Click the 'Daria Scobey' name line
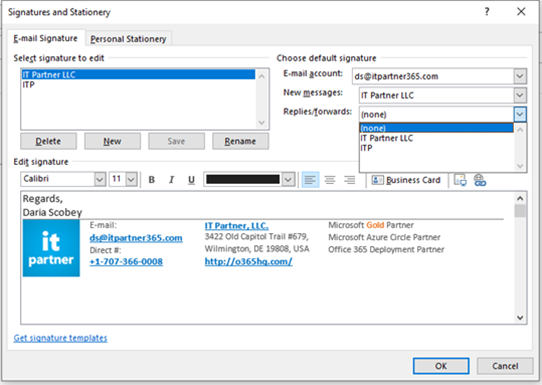Viewport: 542px width, 385px height. pos(53,212)
